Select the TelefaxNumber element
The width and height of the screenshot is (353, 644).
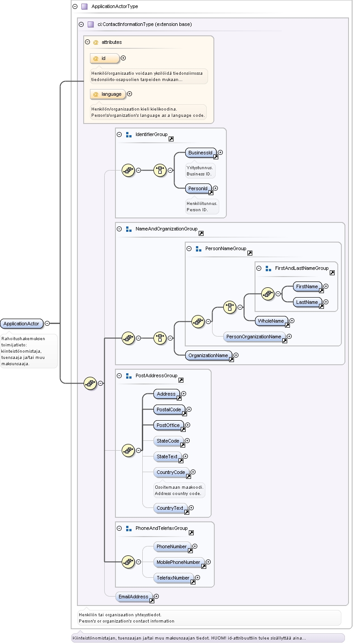[x=174, y=578]
